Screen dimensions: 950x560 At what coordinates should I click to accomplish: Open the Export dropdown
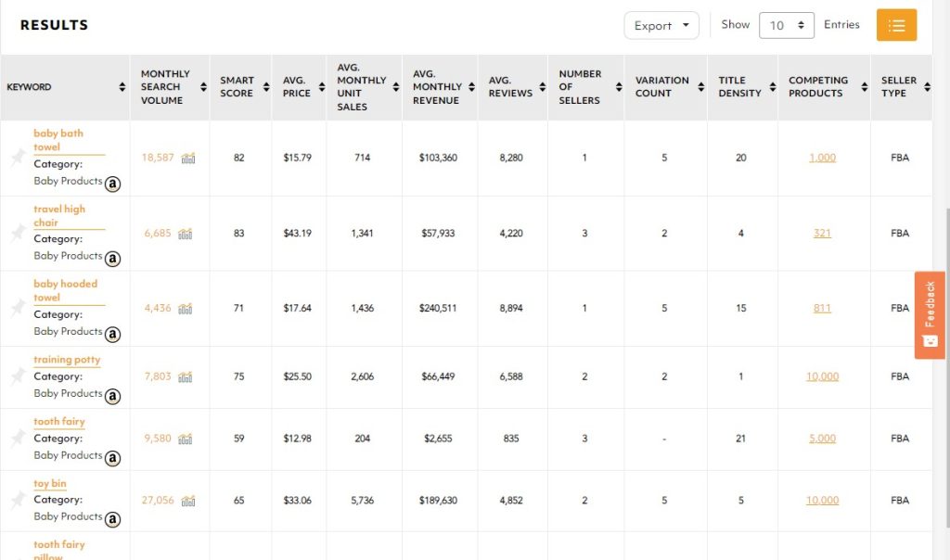tap(661, 25)
